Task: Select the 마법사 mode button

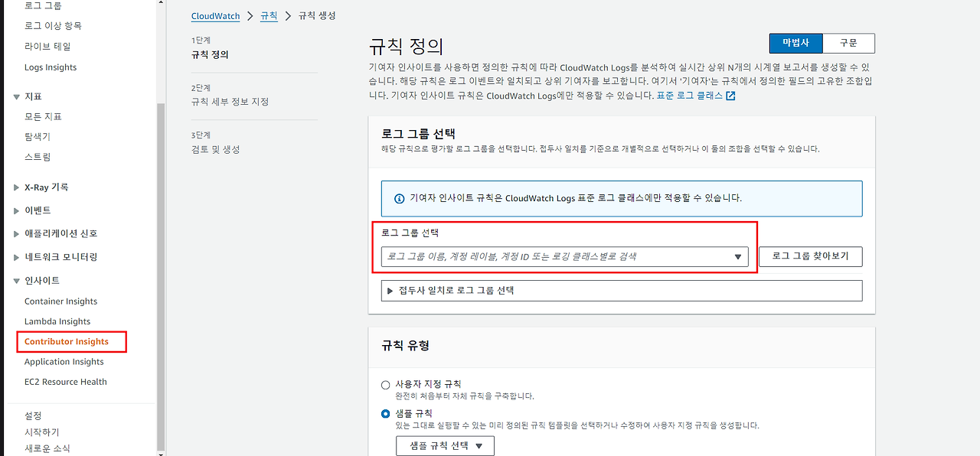Action: (x=795, y=43)
